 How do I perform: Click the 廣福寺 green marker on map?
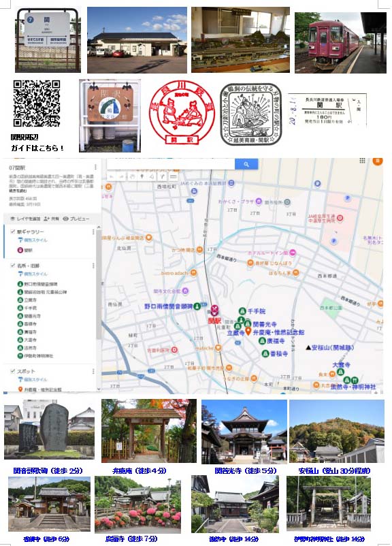pyautogui.click(x=263, y=341)
